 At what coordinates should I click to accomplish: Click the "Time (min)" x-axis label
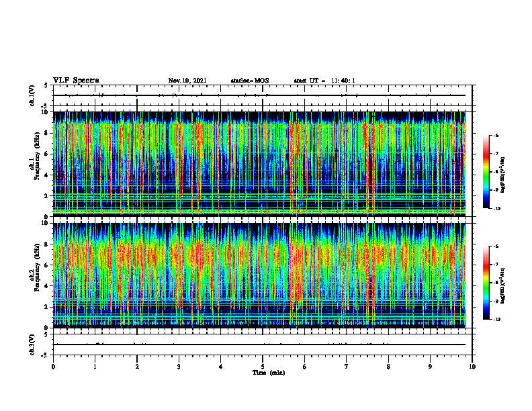click(x=269, y=373)
